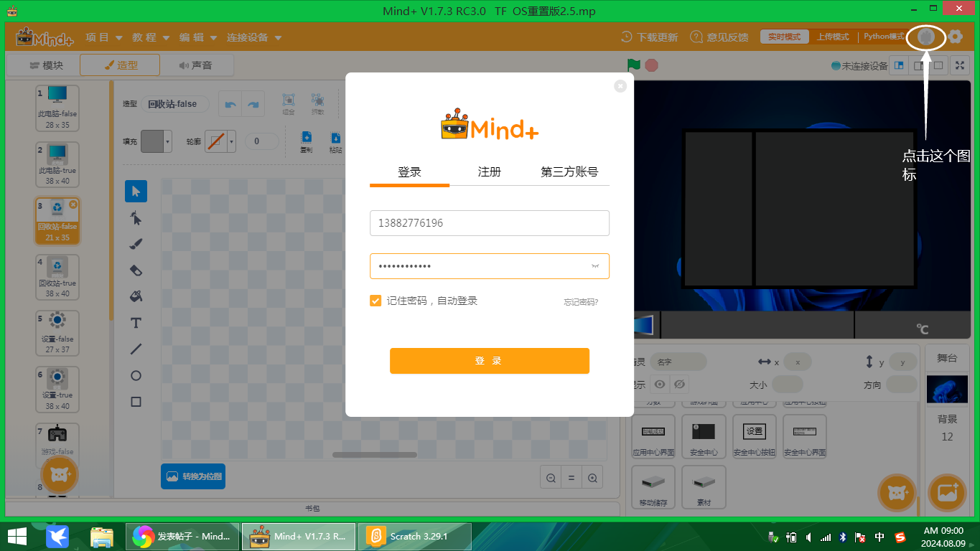Screen dimensions: 980x551
Task: Open Windows Start button
Action: [x=17, y=537]
